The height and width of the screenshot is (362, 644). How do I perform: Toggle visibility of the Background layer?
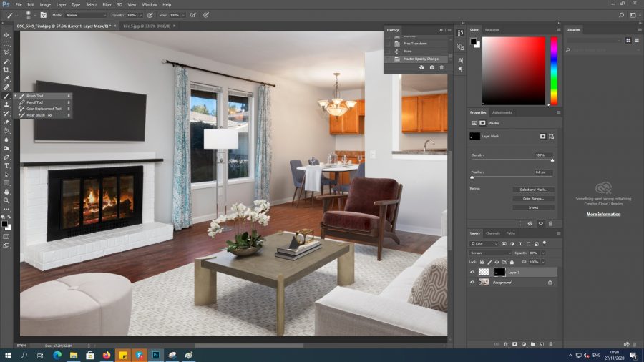coord(472,283)
